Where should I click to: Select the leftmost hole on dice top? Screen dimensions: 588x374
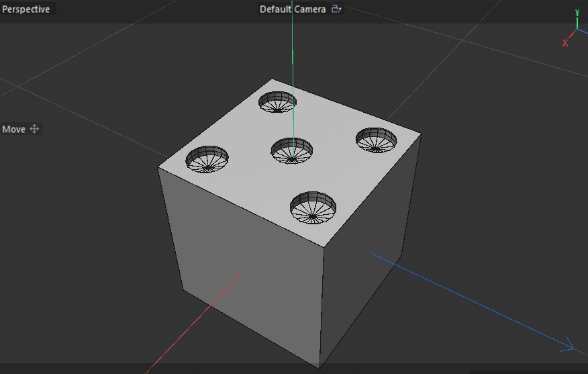[207, 159]
